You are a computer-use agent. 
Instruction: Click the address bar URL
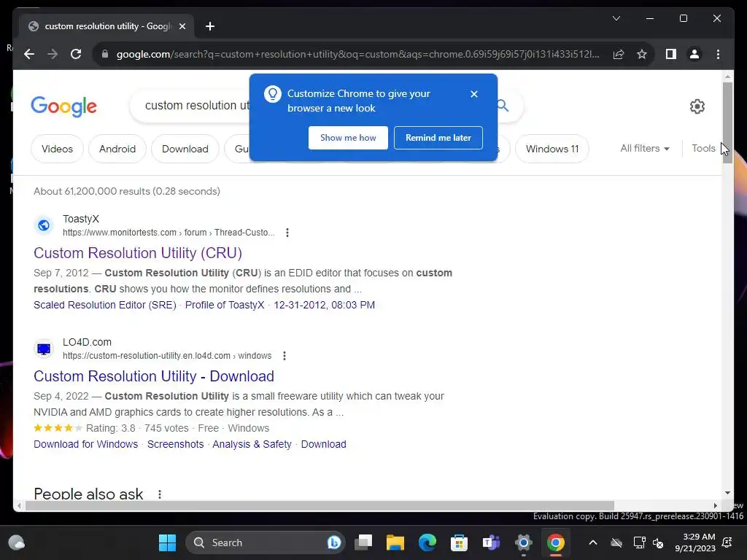pyautogui.click(x=358, y=54)
